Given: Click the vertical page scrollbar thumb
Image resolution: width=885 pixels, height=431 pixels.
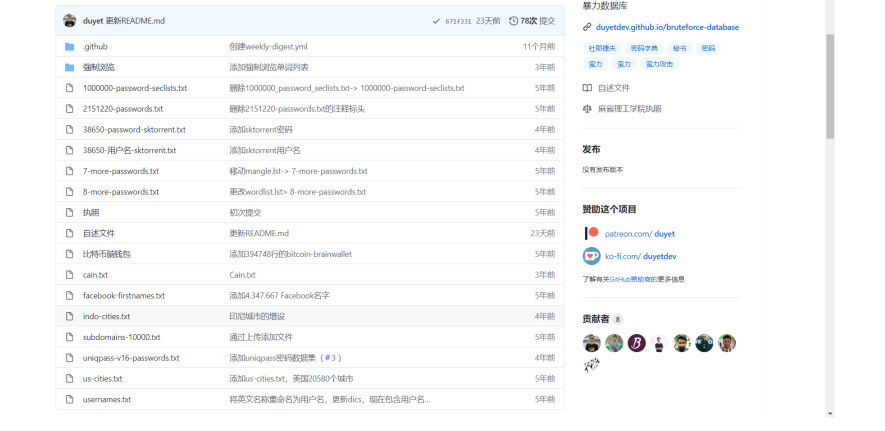Looking at the screenshot, I should 830,86.
